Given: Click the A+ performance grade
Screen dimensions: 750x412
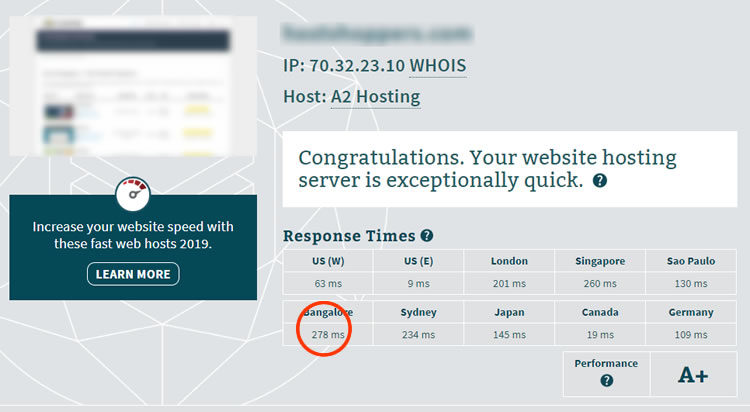Looking at the screenshot, I should 693,374.
